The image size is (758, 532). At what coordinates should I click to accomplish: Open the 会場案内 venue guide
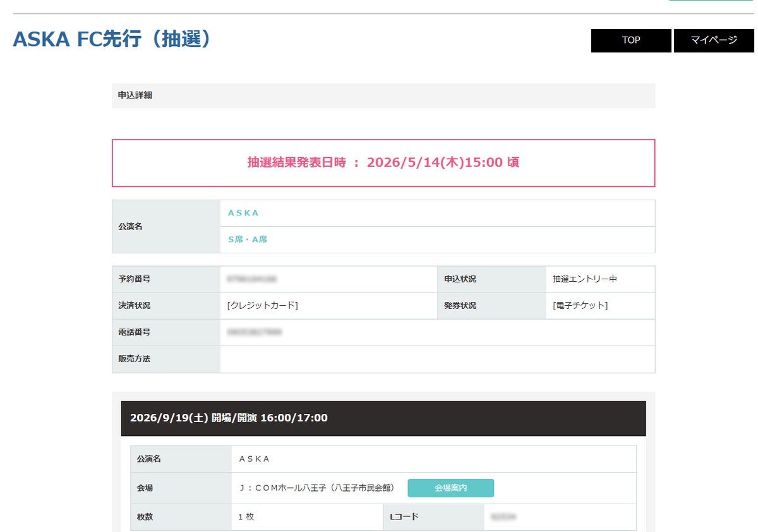coord(450,488)
